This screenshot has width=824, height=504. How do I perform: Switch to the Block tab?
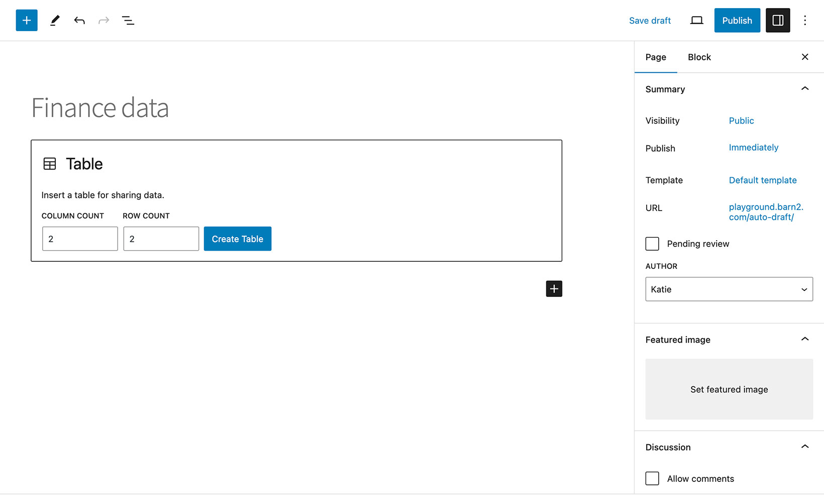click(x=699, y=57)
